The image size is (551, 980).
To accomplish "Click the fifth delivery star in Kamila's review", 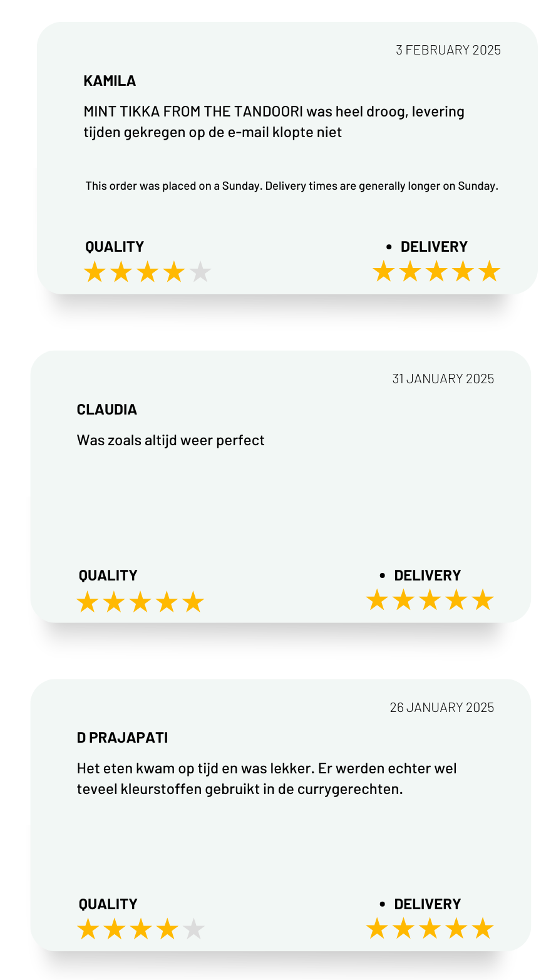I will tap(489, 272).
